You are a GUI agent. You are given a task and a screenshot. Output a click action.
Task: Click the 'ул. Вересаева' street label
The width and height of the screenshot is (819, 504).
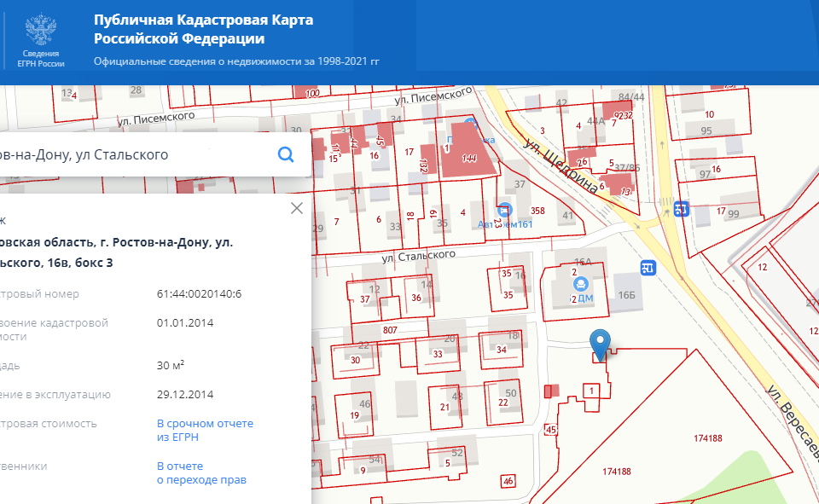tap(793, 423)
